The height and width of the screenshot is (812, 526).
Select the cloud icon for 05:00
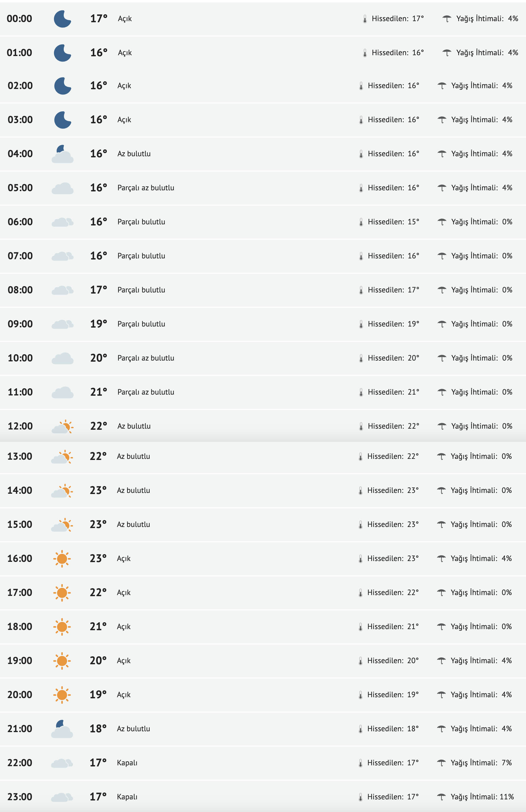coord(62,188)
